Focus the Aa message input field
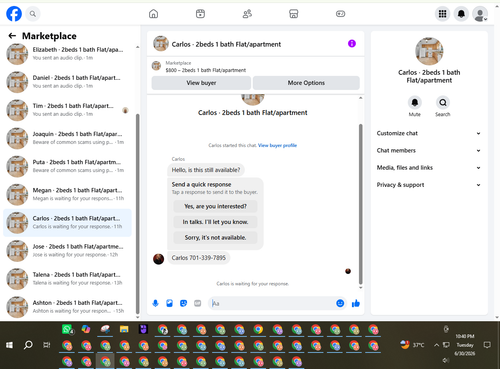The width and height of the screenshot is (500, 369). (273, 303)
